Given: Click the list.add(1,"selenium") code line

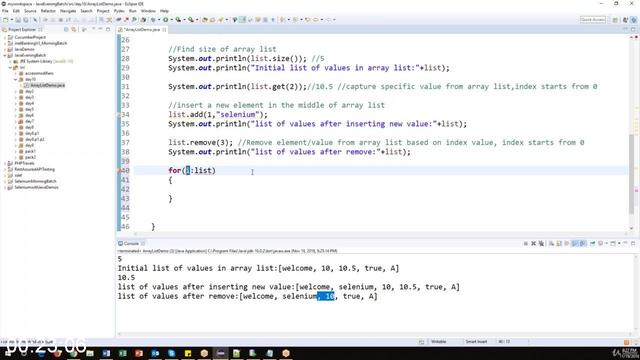Looking at the screenshot, I should click(218, 115).
